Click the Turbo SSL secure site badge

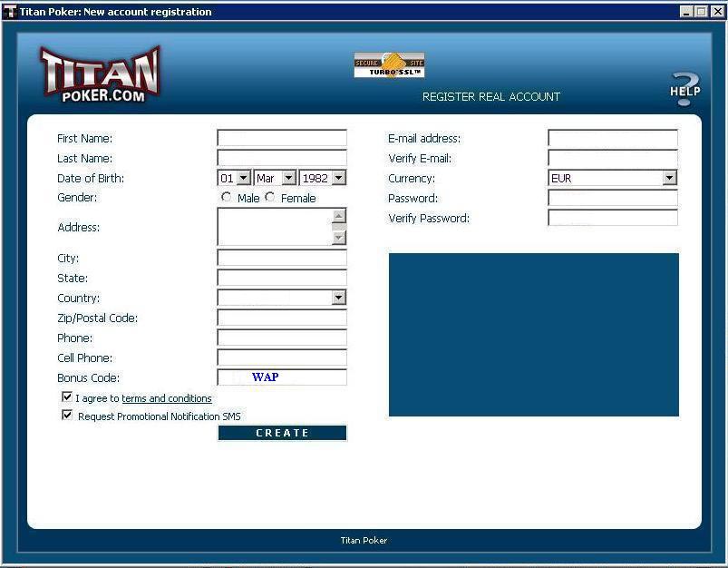point(389,65)
